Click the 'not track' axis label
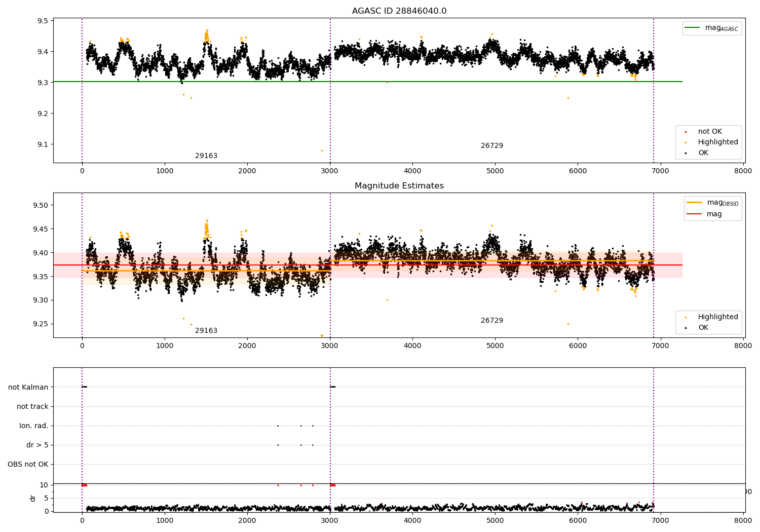This screenshot has height=532, width=760. point(32,407)
